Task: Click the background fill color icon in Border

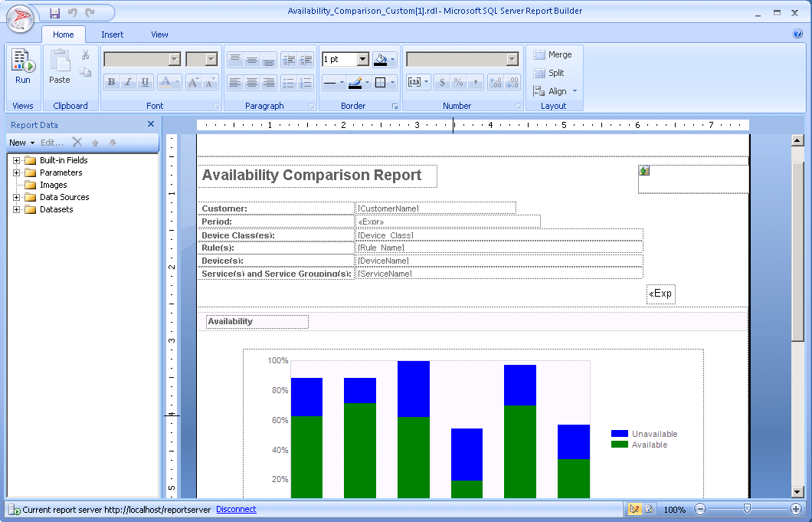Action: point(380,60)
